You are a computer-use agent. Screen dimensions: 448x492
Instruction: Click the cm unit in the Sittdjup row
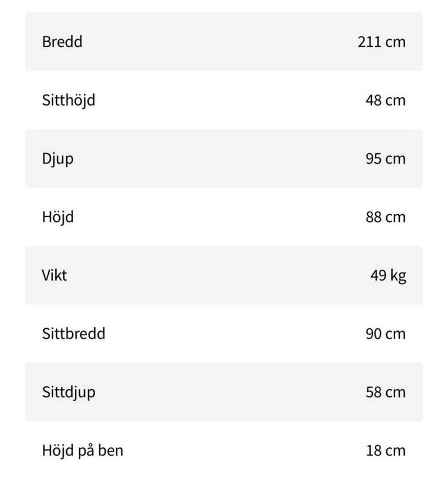coord(395,393)
